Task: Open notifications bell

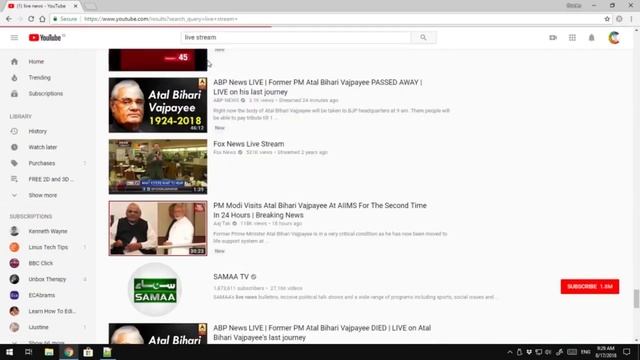Action: [591, 38]
